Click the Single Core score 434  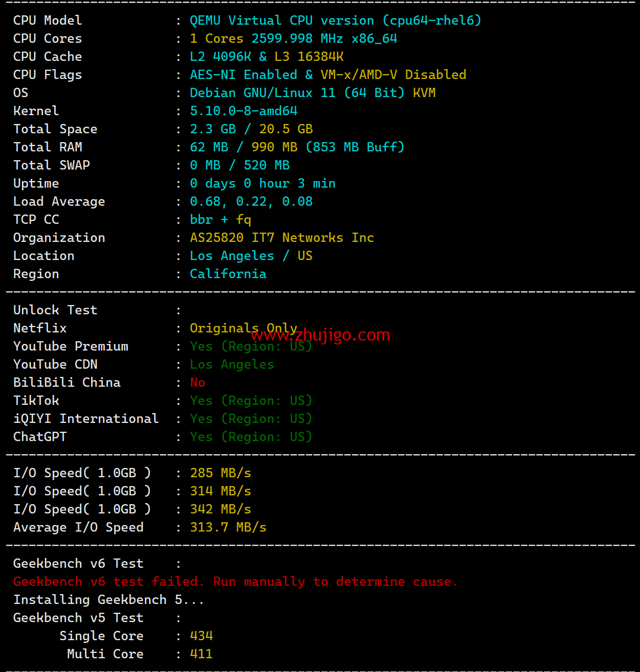(201, 636)
